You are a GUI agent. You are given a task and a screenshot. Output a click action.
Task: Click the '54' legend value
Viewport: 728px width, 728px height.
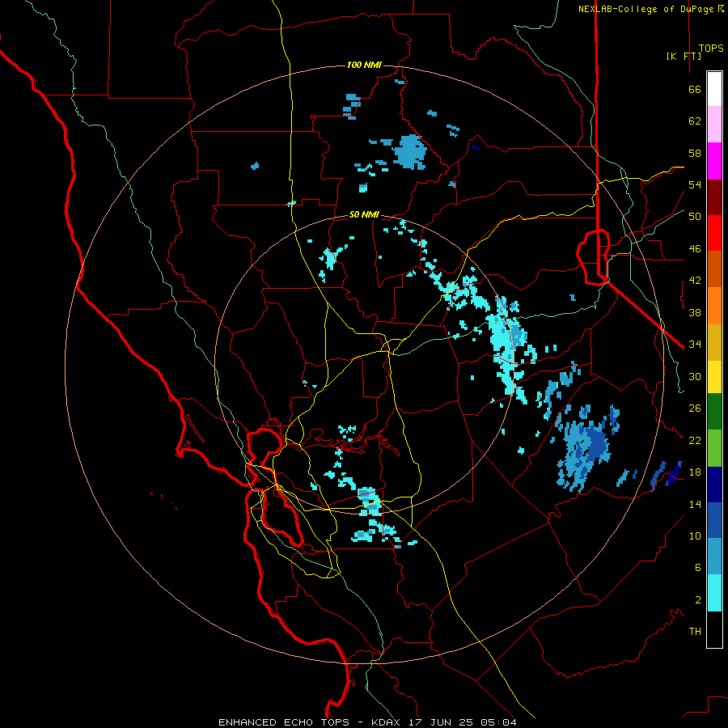tap(695, 184)
